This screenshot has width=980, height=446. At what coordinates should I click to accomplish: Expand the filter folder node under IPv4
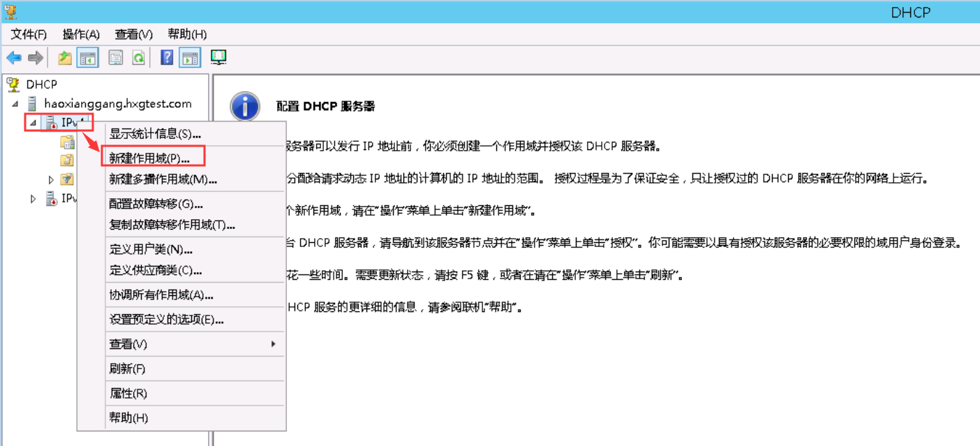pyautogui.click(x=51, y=180)
